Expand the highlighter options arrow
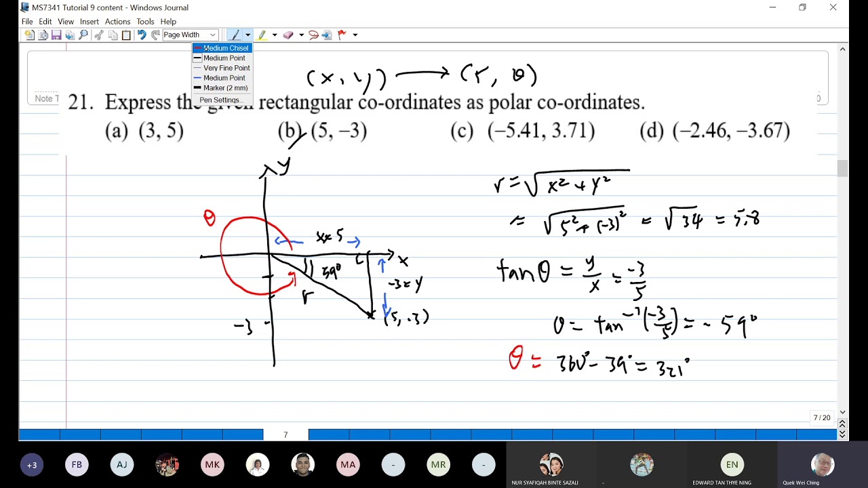This screenshot has height=488, width=868. pos(275,35)
